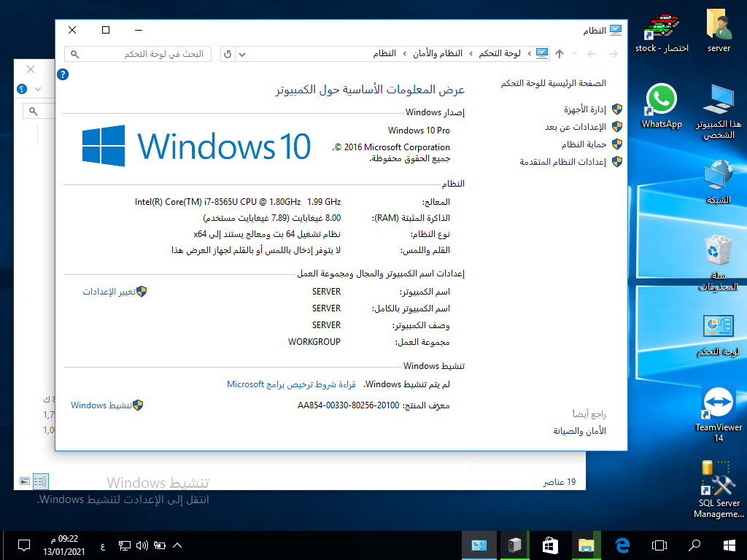
Task: Open network status tray icon
Action: click(x=124, y=545)
